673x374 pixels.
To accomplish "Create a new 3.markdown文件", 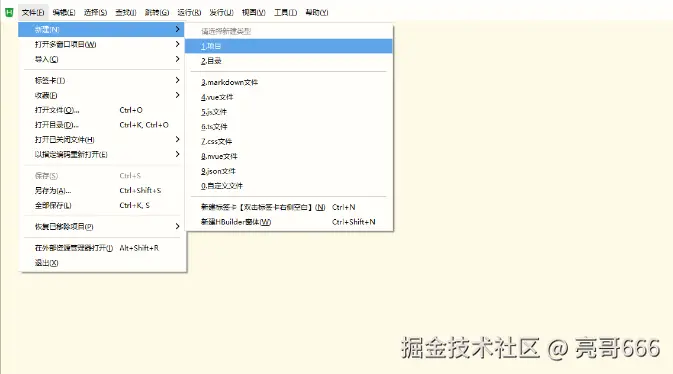I will point(288,82).
